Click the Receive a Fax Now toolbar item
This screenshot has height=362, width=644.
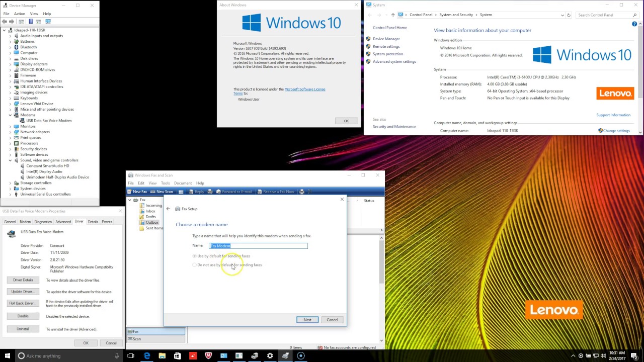(x=276, y=192)
